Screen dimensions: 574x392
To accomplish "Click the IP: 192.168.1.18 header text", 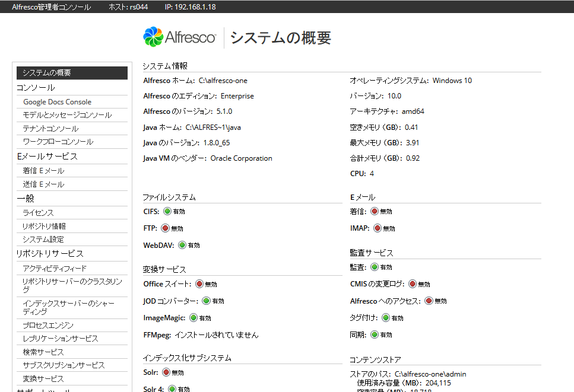I will pos(191,7).
